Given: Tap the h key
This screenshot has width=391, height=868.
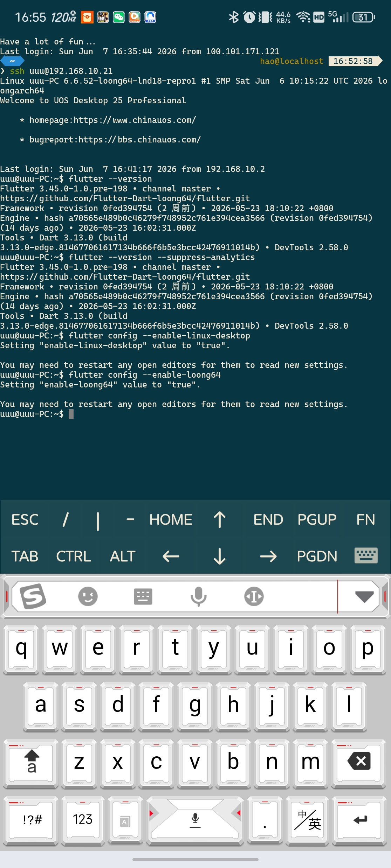Looking at the screenshot, I should pos(233,707).
